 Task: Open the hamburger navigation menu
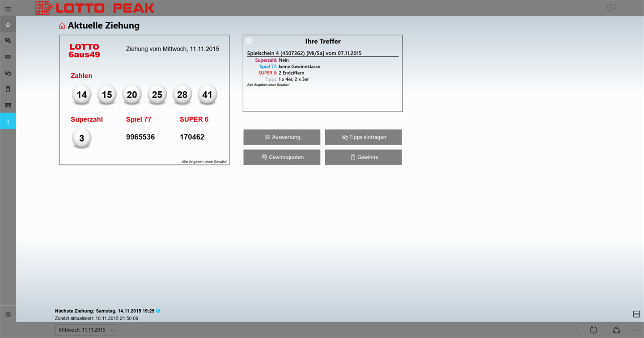tap(8, 8)
